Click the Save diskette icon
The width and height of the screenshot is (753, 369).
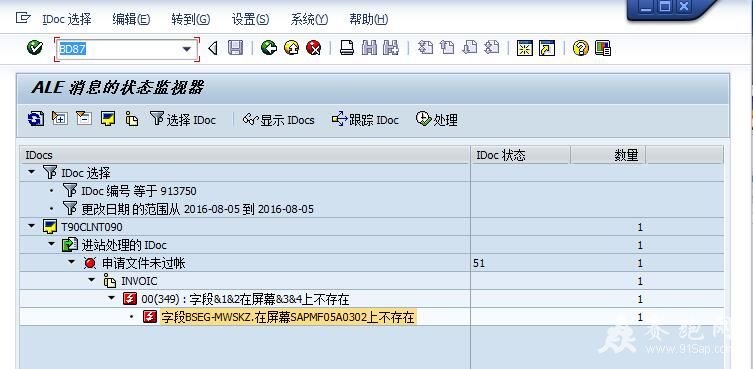[235, 48]
